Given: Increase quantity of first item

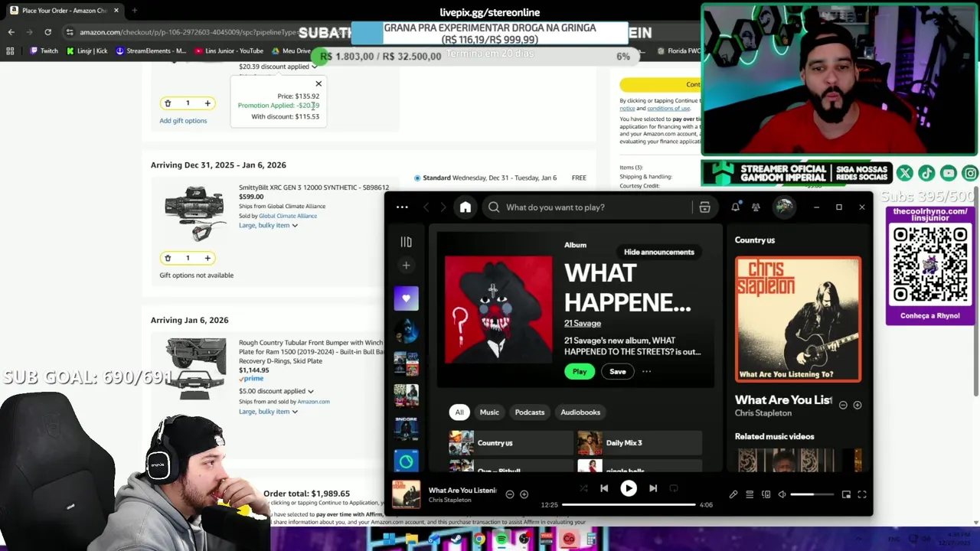Looking at the screenshot, I should 207,103.
